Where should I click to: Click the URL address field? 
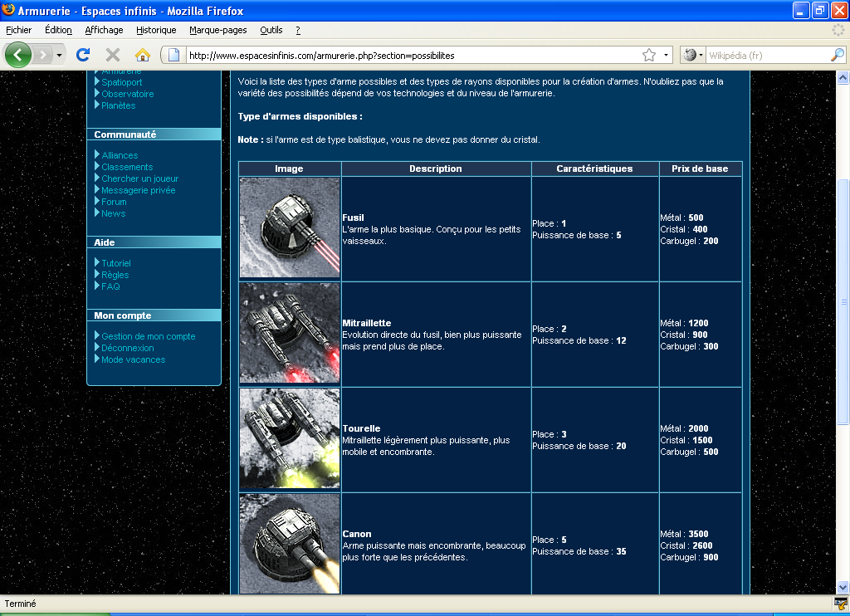[x=413, y=56]
